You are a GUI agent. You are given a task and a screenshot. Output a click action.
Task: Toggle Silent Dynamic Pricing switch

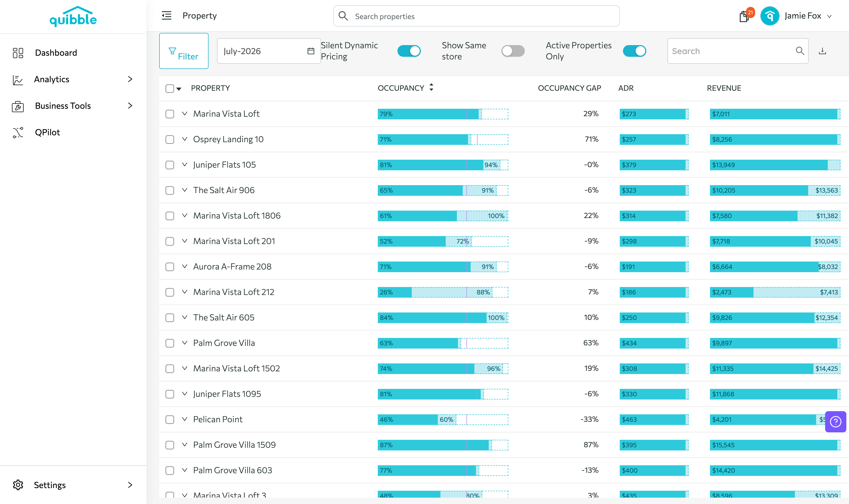click(x=409, y=51)
